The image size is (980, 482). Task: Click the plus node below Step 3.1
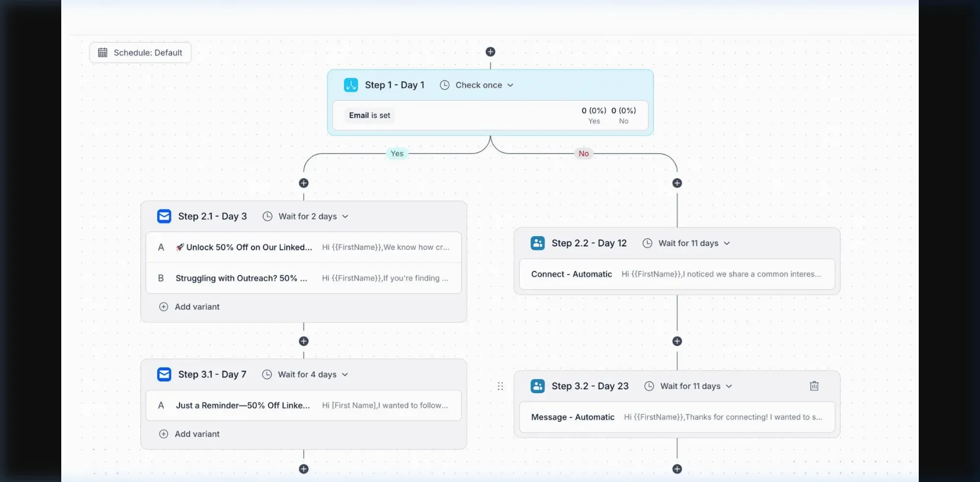point(304,469)
